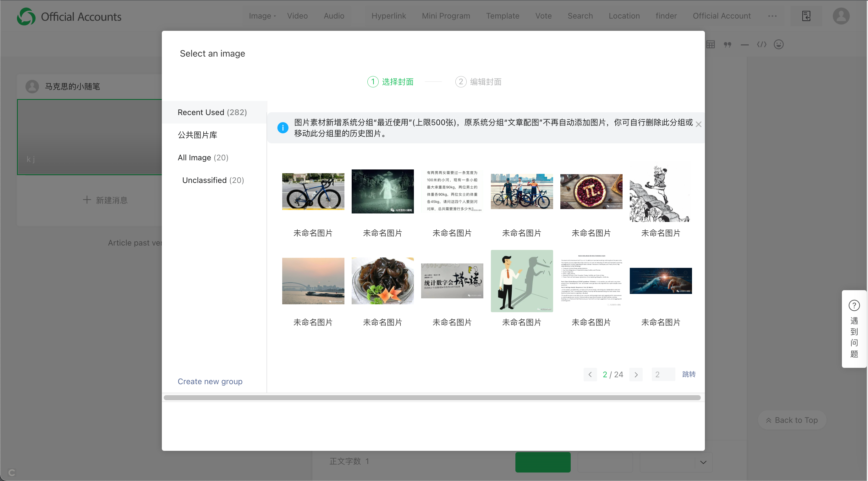Insert a horizontal divider line
Screen dimensions: 868x481
tap(745, 45)
